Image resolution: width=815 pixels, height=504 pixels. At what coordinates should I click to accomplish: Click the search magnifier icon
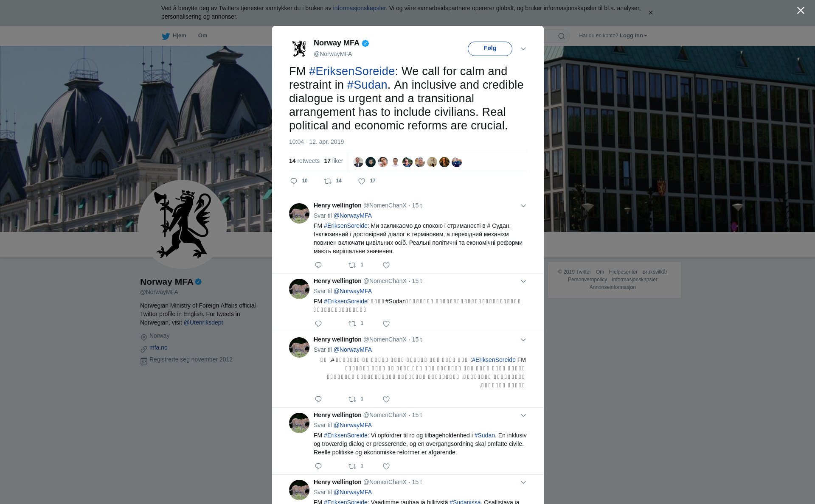[562, 36]
